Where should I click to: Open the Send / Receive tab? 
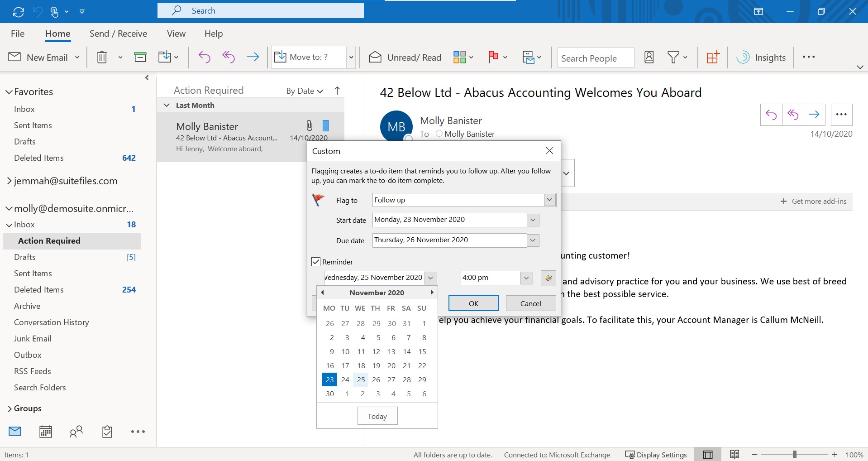118,34
